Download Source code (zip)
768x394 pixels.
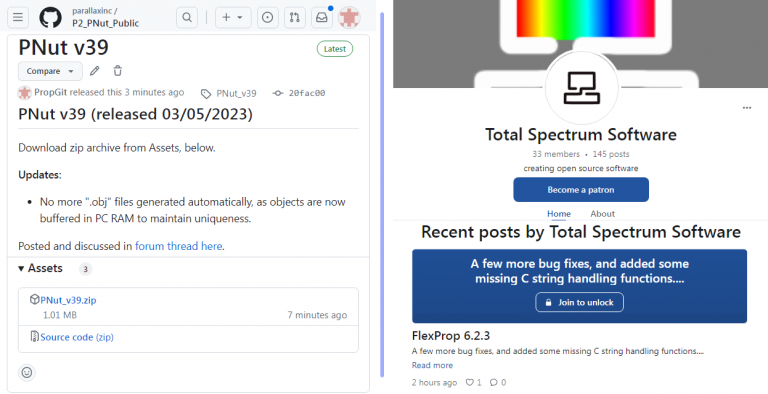pyautogui.click(x=77, y=337)
